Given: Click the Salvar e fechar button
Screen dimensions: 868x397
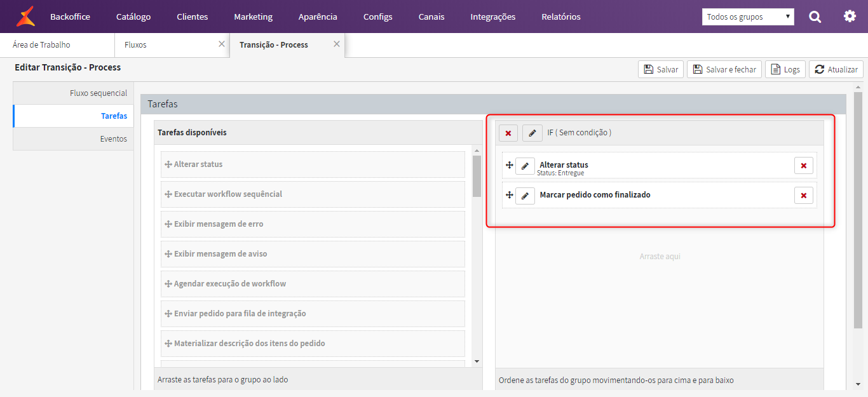Looking at the screenshot, I should pos(724,69).
